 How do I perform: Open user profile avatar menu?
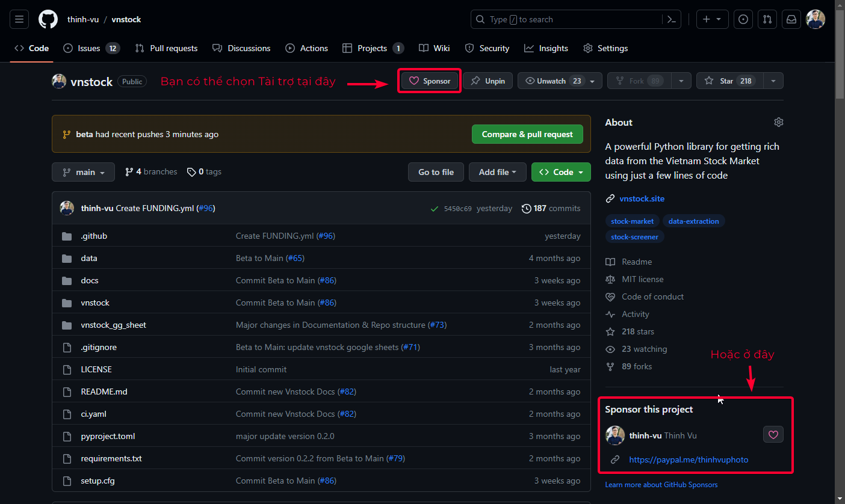click(x=816, y=19)
